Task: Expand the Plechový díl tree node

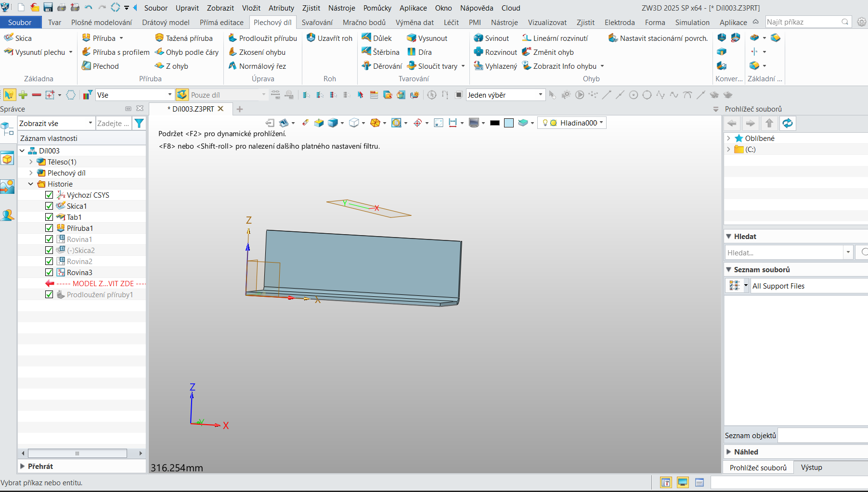Action: (x=31, y=173)
